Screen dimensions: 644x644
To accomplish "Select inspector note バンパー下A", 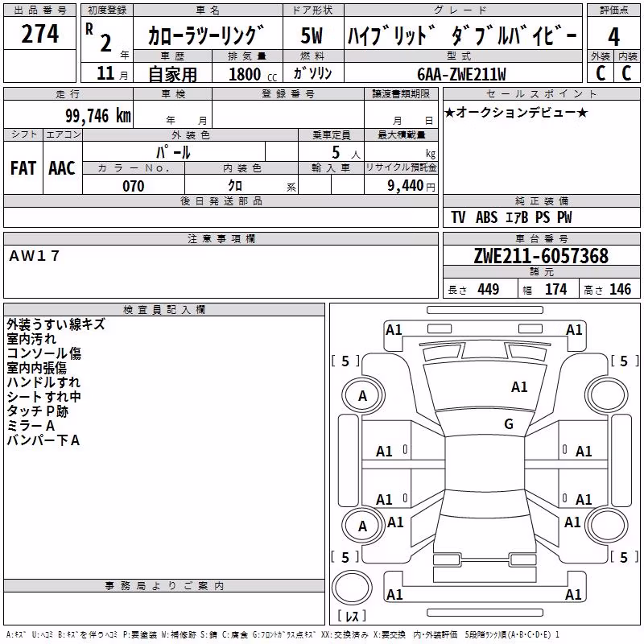I will point(43,440).
